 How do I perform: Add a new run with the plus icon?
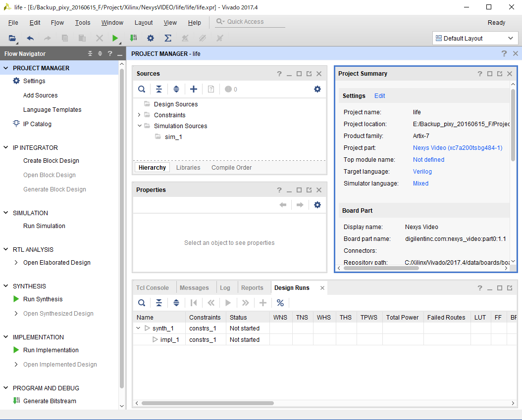pos(262,303)
